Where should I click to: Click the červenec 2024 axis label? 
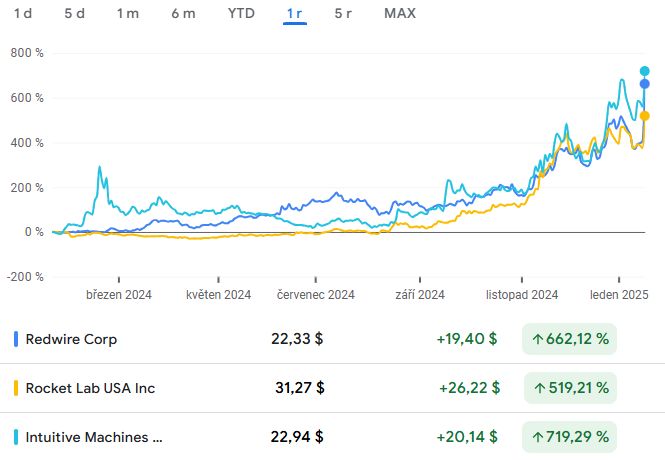(316, 294)
